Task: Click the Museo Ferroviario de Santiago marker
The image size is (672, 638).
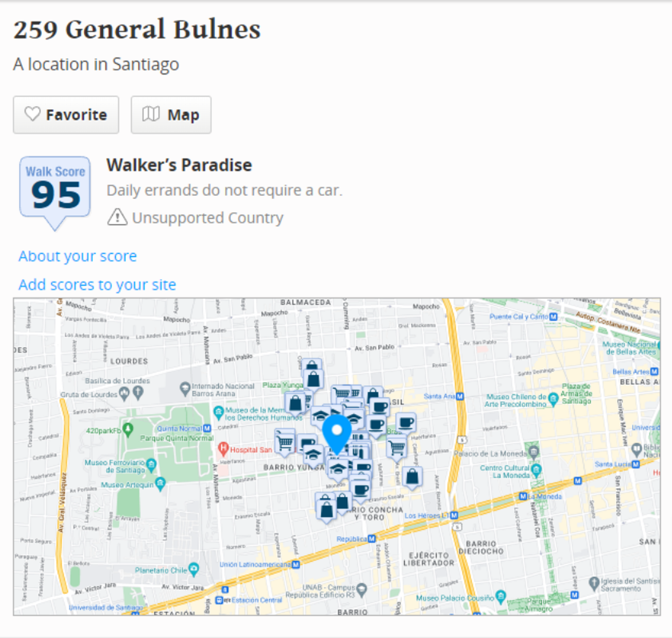Action: 151,464
